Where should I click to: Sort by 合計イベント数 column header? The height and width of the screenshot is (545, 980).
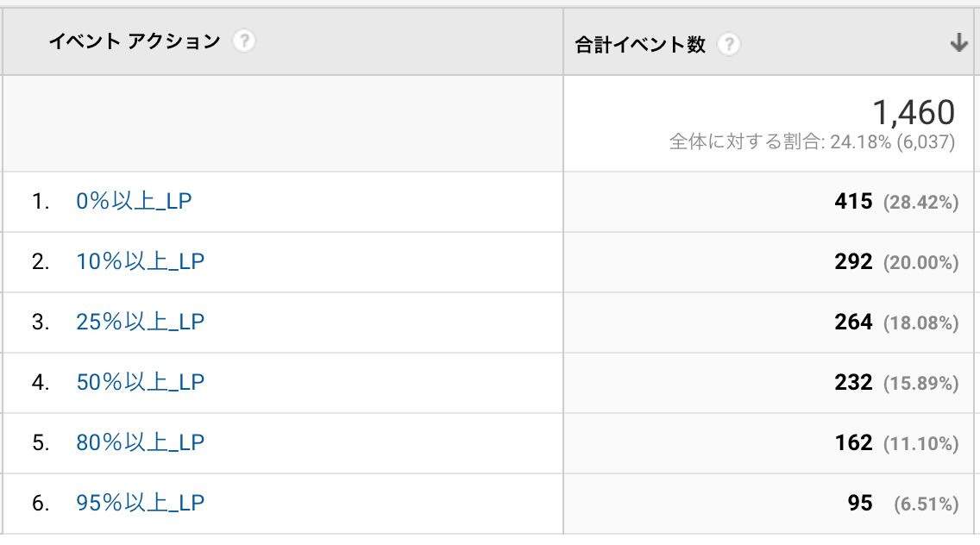point(640,44)
